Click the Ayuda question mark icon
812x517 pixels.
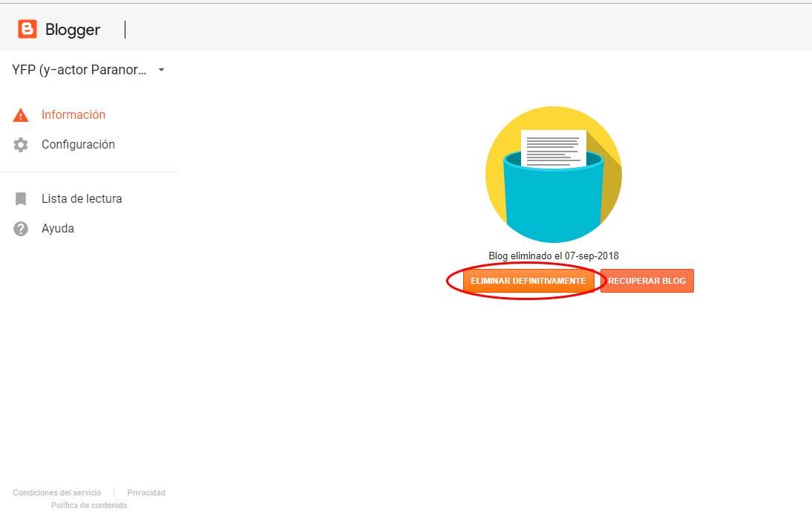pos(21,229)
